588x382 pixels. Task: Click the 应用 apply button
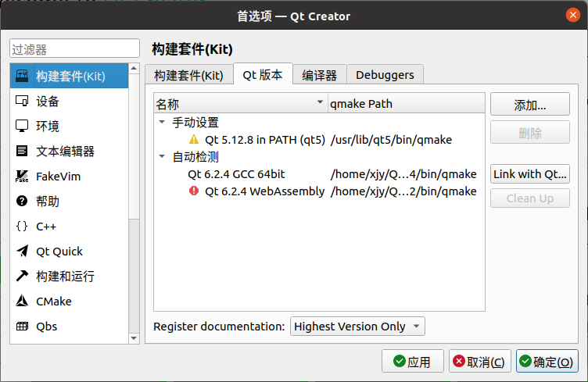(413, 362)
